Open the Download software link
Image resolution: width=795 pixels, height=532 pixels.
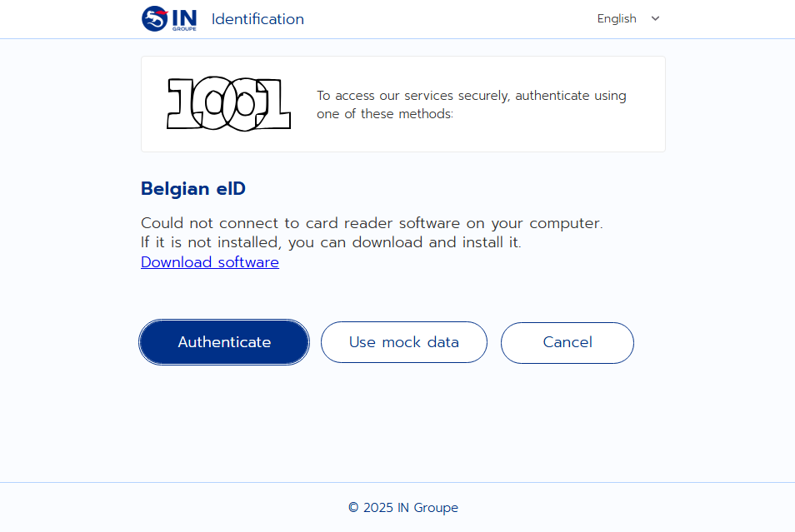[210, 262]
